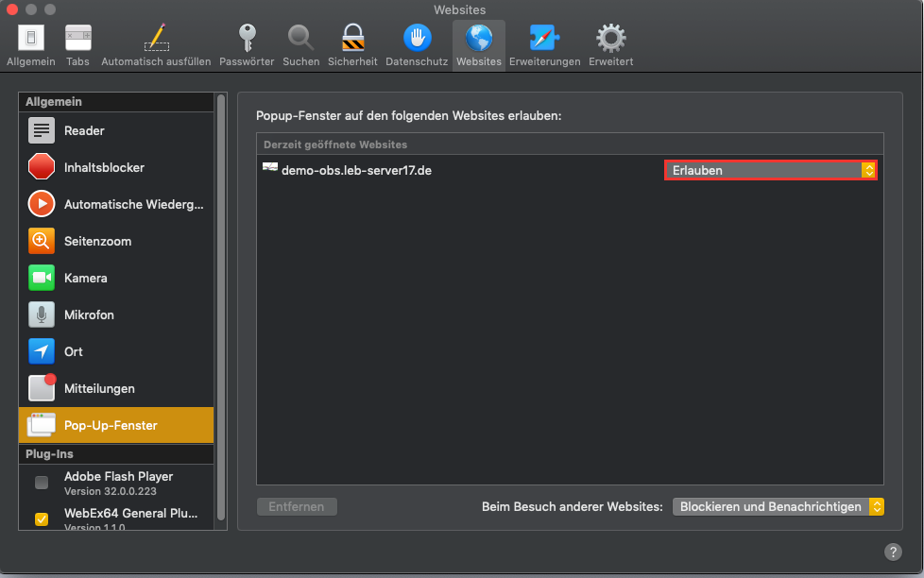The height and width of the screenshot is (578, 924).
Task: Enable the Adobe Flash Player checkbox
Action: point(42,483)
